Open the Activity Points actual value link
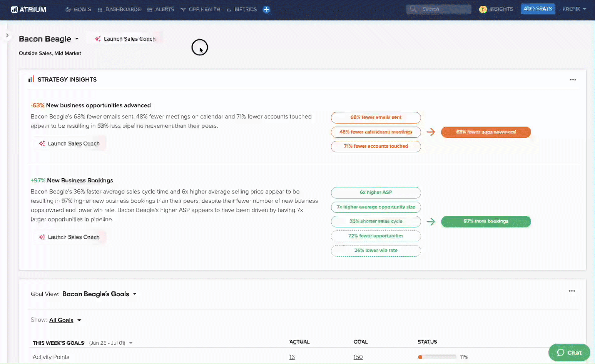The width and height of the screenshot is (595, 364). click(292, 357)
